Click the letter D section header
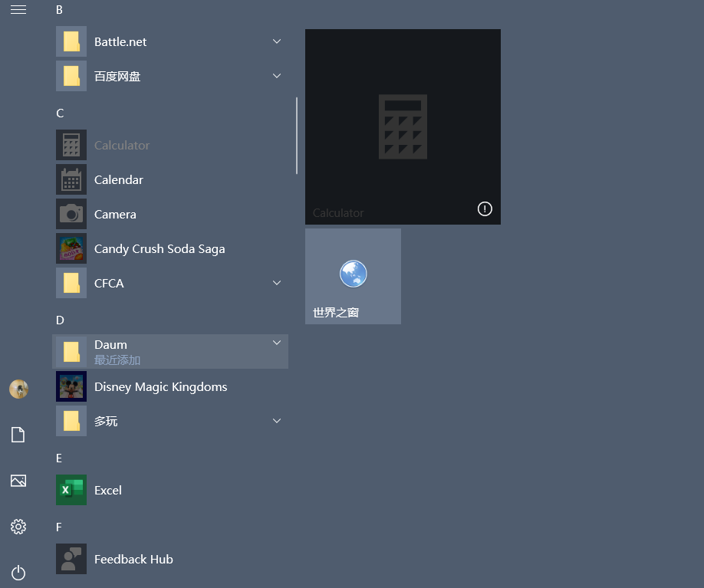Screen dimensions: 704x588 pyautogui.click(x=60, y=320)
